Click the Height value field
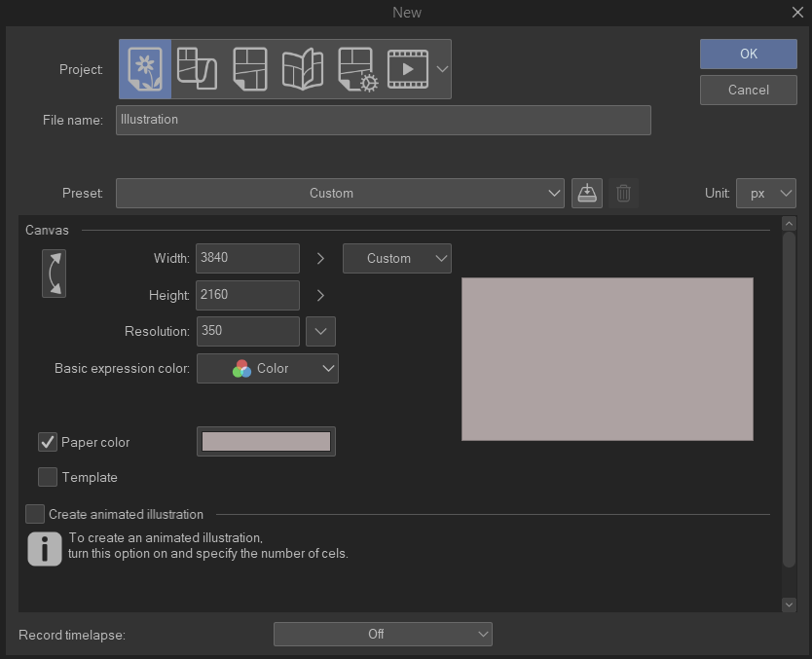The height and width of the screenshot is (659, 812). 247,295
